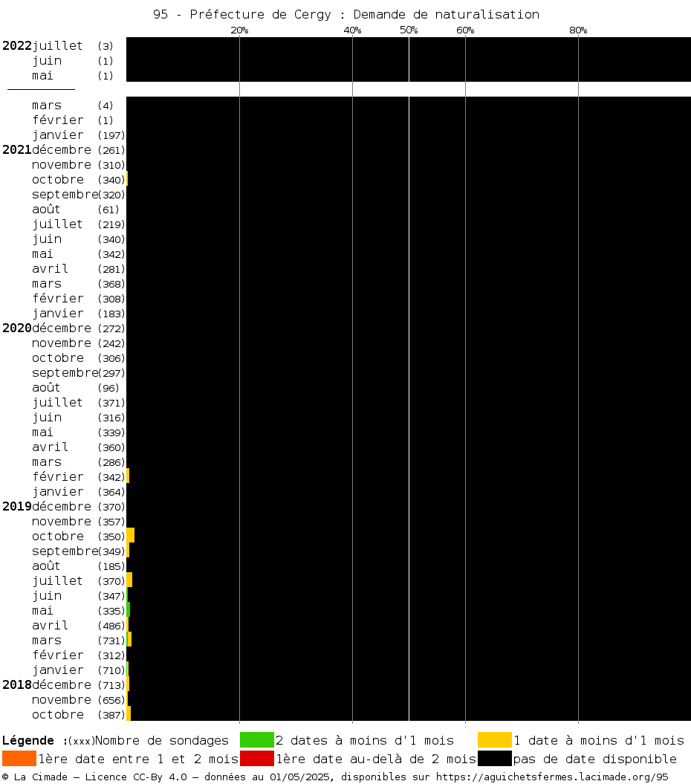Click the red legend color swatch
Viewport: 691px width, 784px height.
(x=257, y=759)
